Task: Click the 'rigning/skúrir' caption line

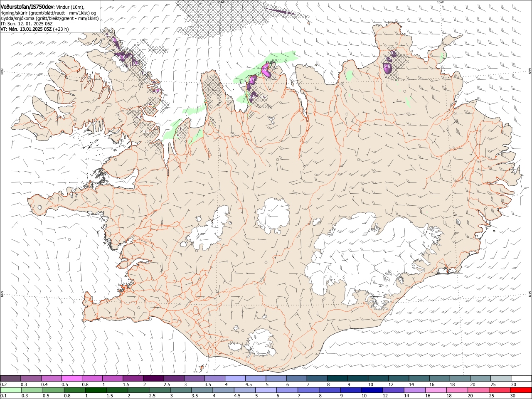Action: [x=49, y=13]
